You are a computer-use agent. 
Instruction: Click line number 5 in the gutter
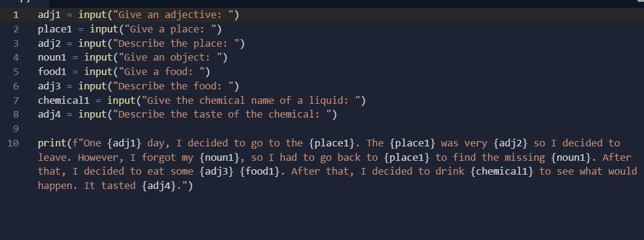pyautogui.click(x=16, y=72)
